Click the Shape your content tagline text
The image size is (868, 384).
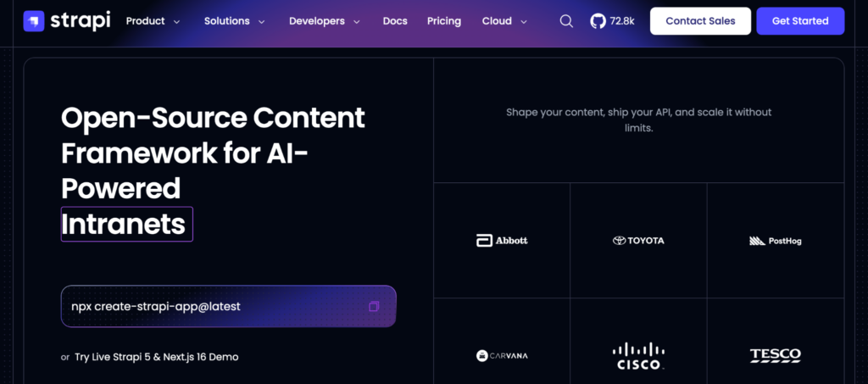639,120
